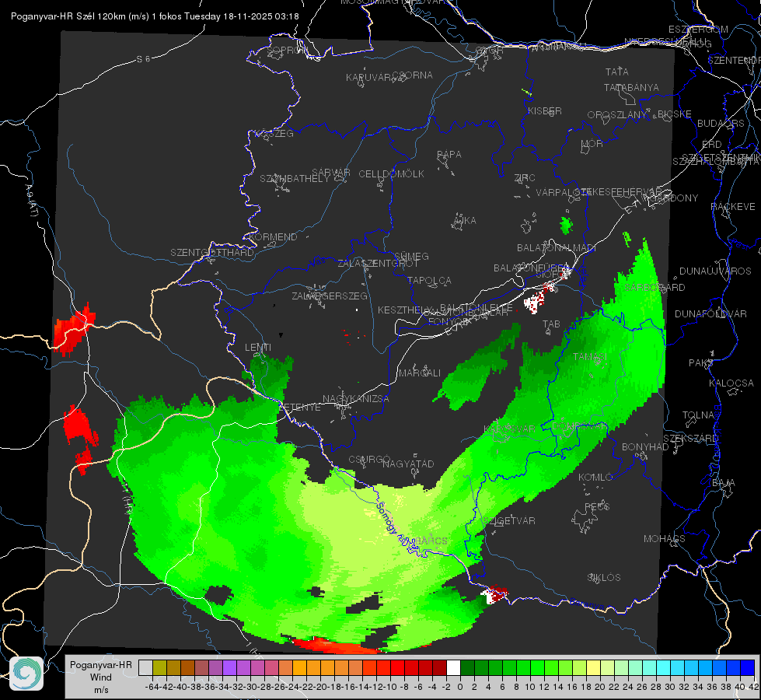Click the ZALAEGERSZEG city label
This screenshot has height=700, width=761.
point(330,296)
